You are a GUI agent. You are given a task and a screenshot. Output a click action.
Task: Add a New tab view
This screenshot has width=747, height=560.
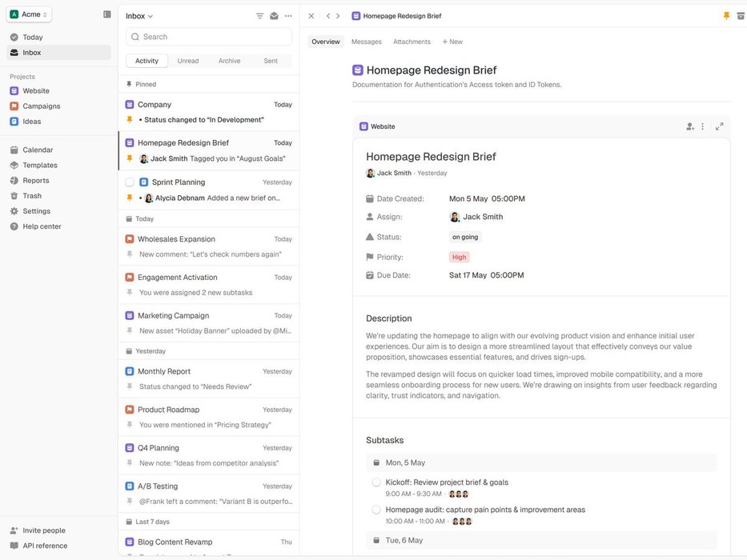click(x=452, y=42)
